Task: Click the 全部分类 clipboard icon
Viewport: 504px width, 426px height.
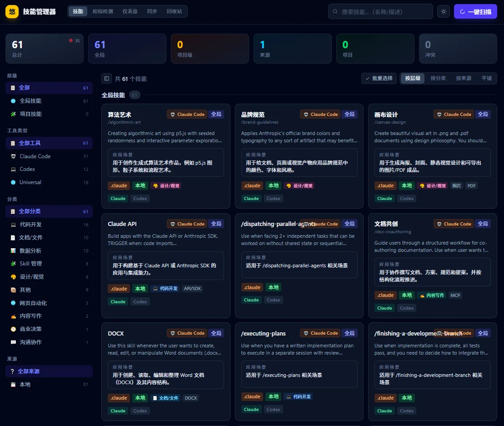Action: (13, 211)
